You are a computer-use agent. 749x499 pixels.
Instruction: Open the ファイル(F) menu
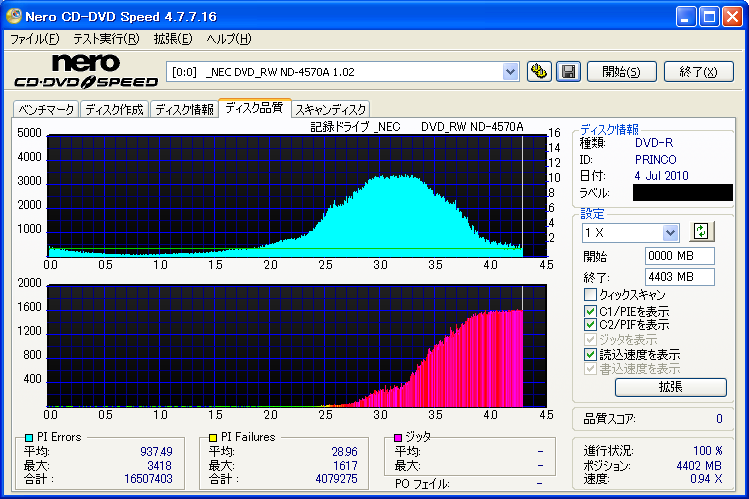34,39
